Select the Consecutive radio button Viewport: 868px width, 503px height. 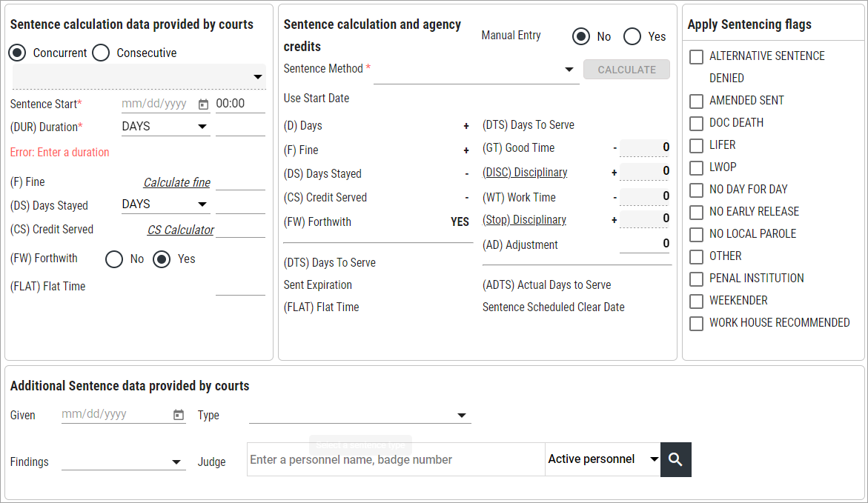(101, 53)
